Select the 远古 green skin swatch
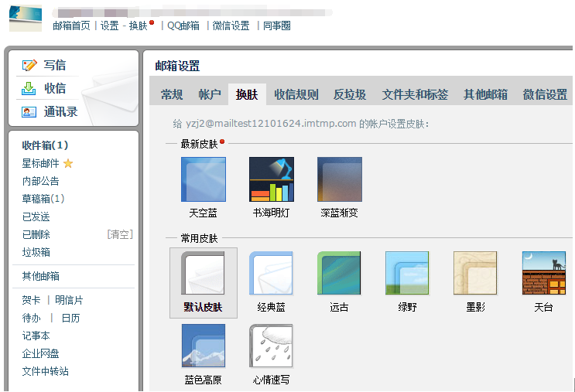 [x=339, y=273]
